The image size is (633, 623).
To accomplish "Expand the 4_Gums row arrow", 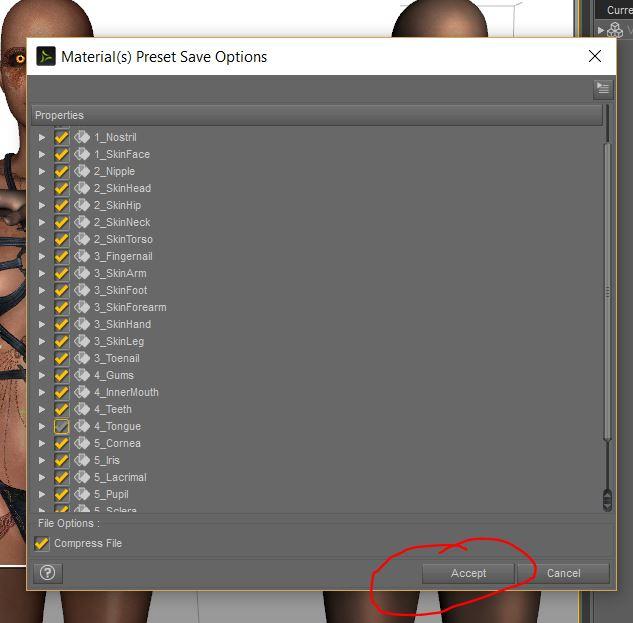I will point(42,375).
